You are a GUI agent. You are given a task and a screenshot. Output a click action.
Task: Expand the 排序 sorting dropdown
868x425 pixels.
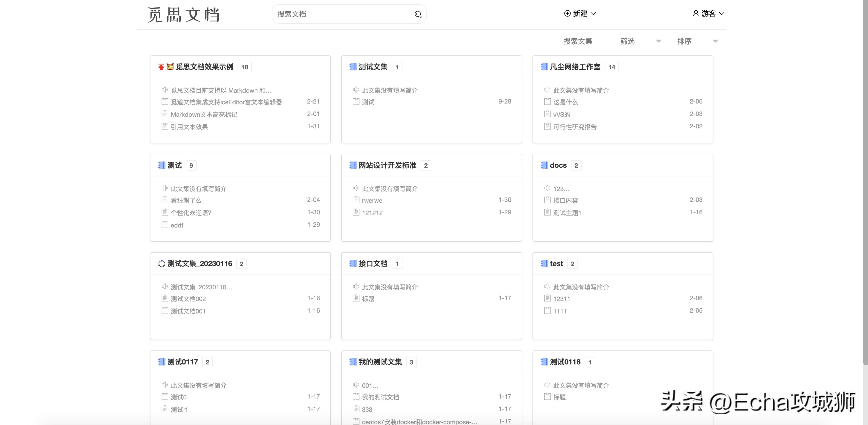tap(684, 41)
